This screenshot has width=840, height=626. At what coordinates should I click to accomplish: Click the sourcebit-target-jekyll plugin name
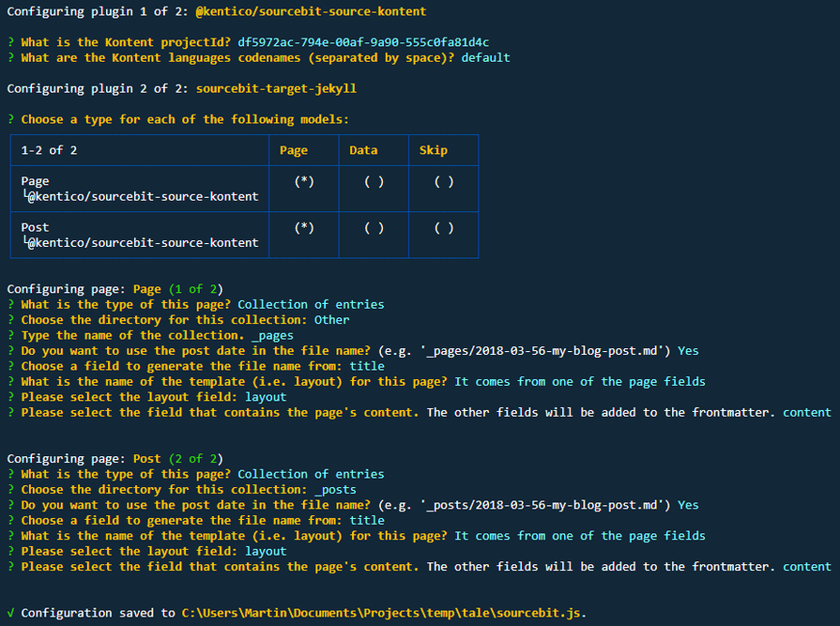[276, 88]
